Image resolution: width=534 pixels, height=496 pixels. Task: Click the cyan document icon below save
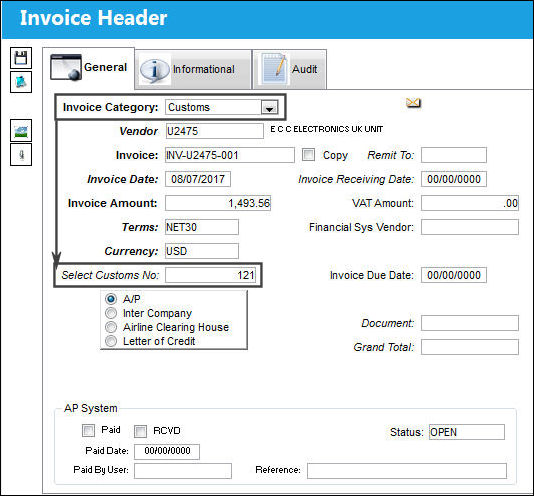click(x=21, y=82)
